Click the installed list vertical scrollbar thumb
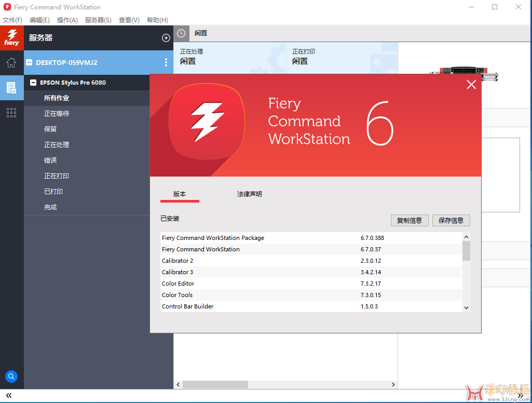This screenshot has width=532, height=403. (466, 250)
